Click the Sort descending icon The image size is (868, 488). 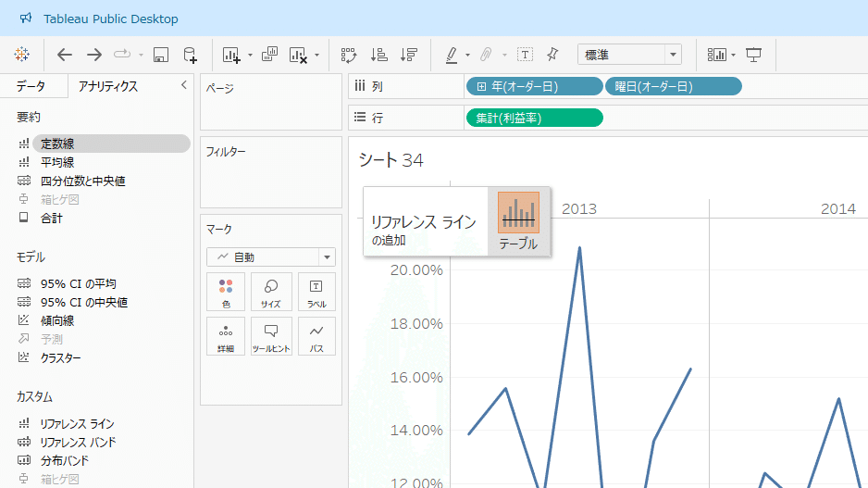(409, 55)
